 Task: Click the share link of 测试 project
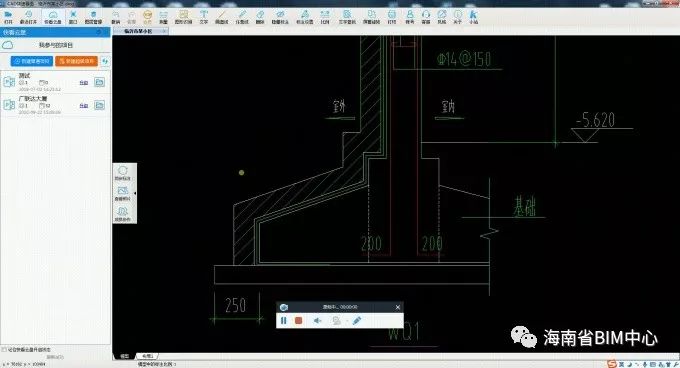[84, 82]
